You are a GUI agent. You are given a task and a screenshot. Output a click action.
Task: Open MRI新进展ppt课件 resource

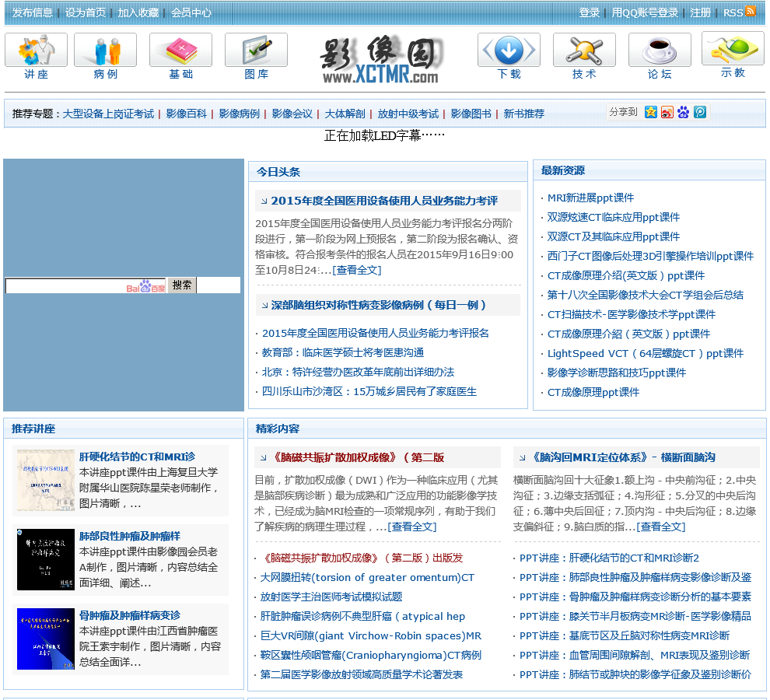coord(591,198)
